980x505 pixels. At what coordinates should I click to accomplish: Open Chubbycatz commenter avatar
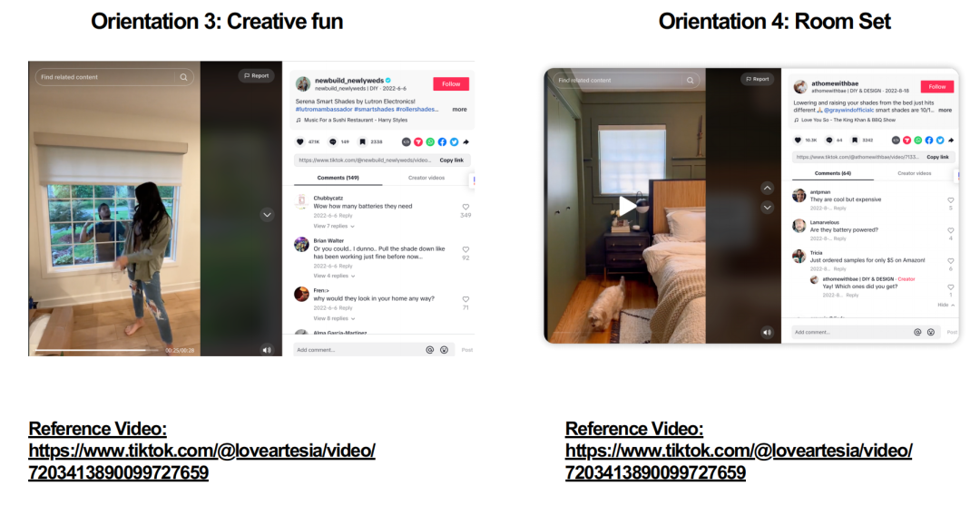[301, 202]
